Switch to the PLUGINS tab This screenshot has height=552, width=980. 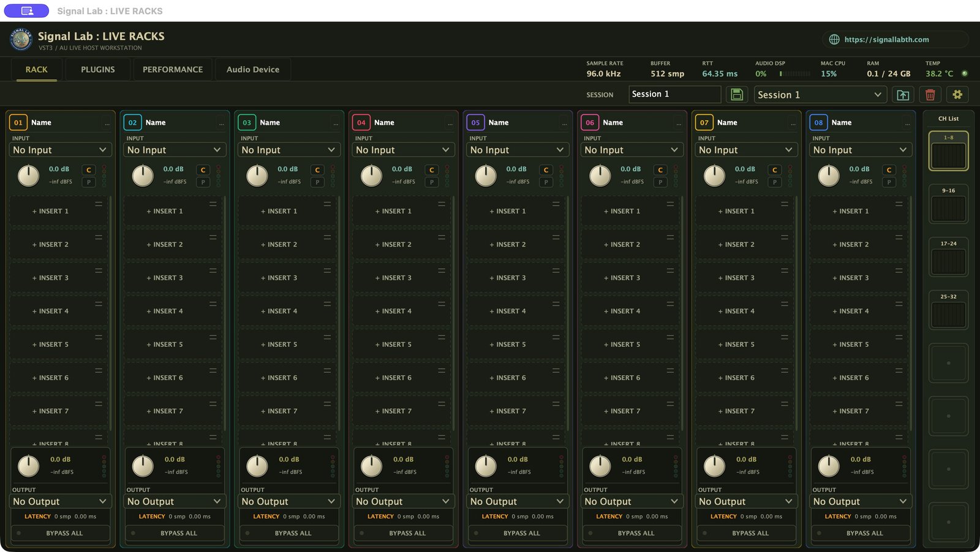98,70
